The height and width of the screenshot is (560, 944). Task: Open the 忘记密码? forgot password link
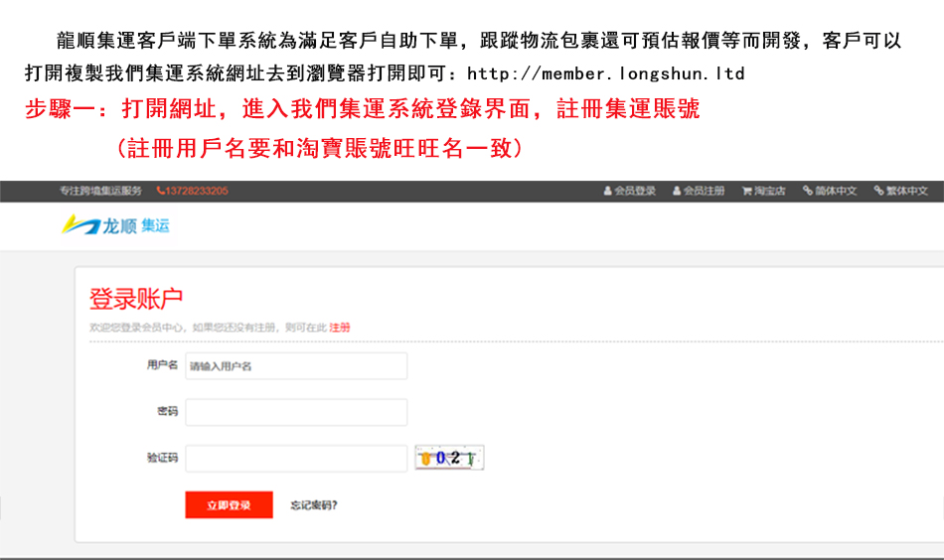314,505
